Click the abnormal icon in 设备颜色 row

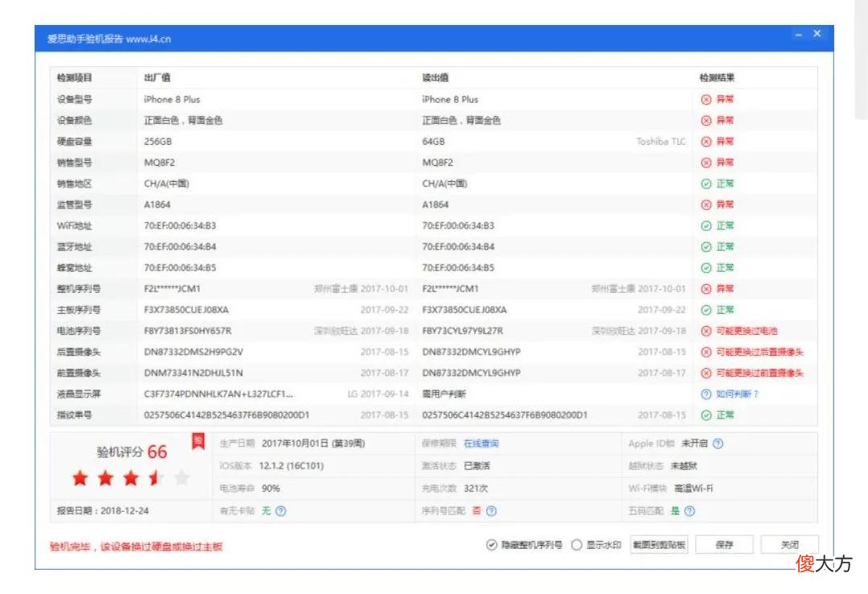click(706, 121)
